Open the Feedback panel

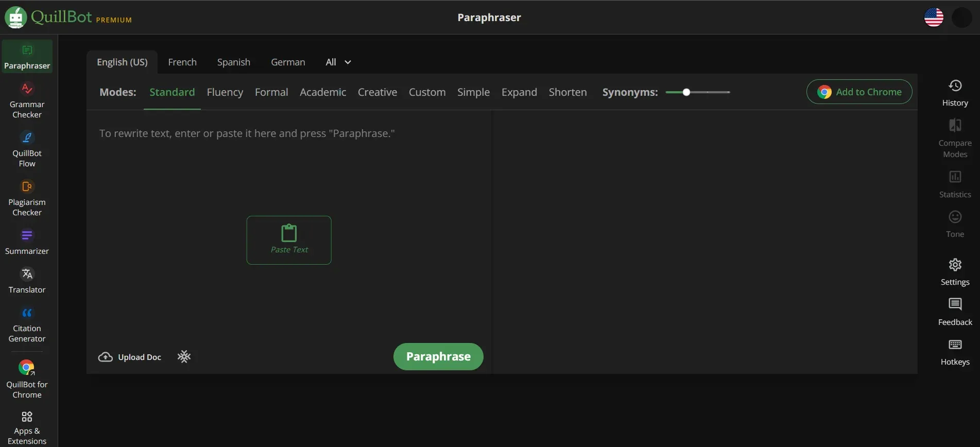pos(955,312)
